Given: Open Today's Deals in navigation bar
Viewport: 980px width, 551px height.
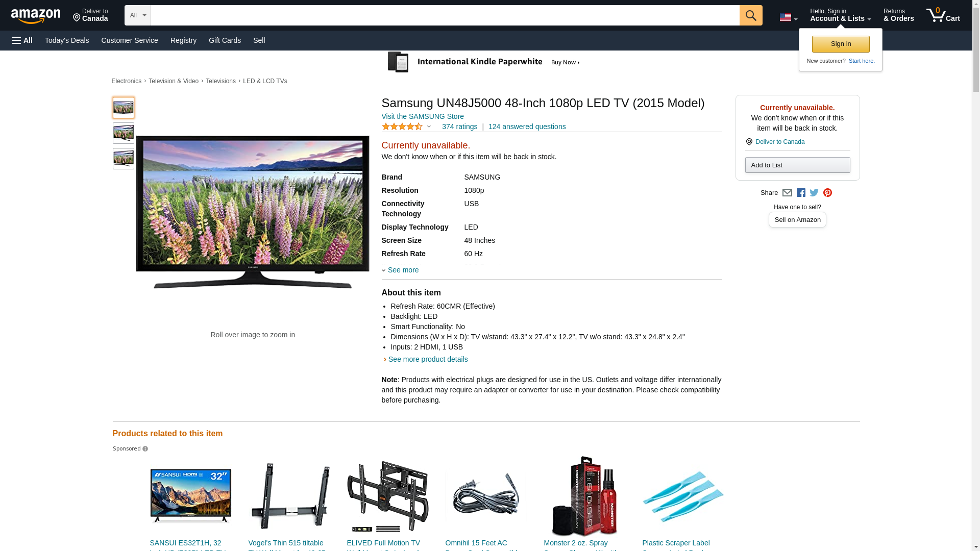Looking at the screenshot, I should point(67,40).
